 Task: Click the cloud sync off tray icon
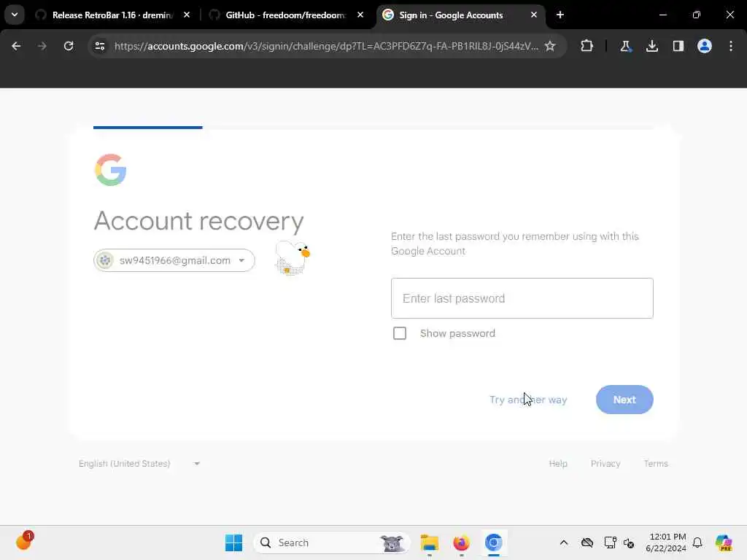coord(587,542)
